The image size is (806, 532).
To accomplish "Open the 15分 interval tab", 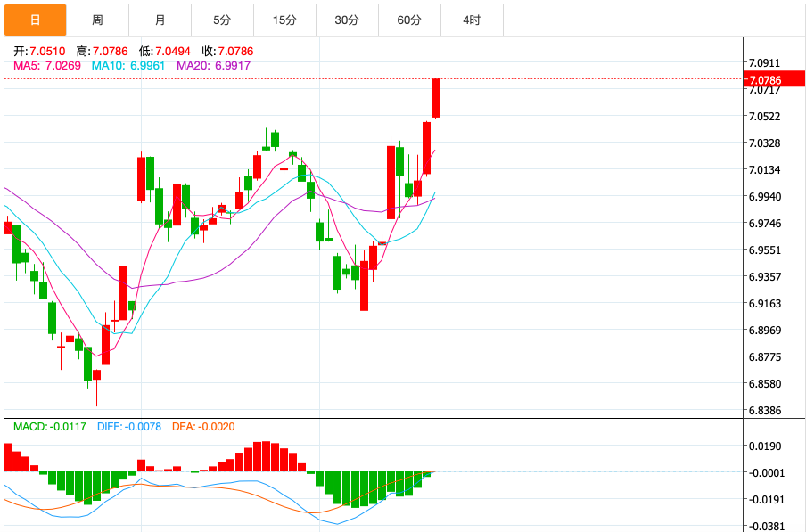I will pyautogui.click(x=284, y=20).
